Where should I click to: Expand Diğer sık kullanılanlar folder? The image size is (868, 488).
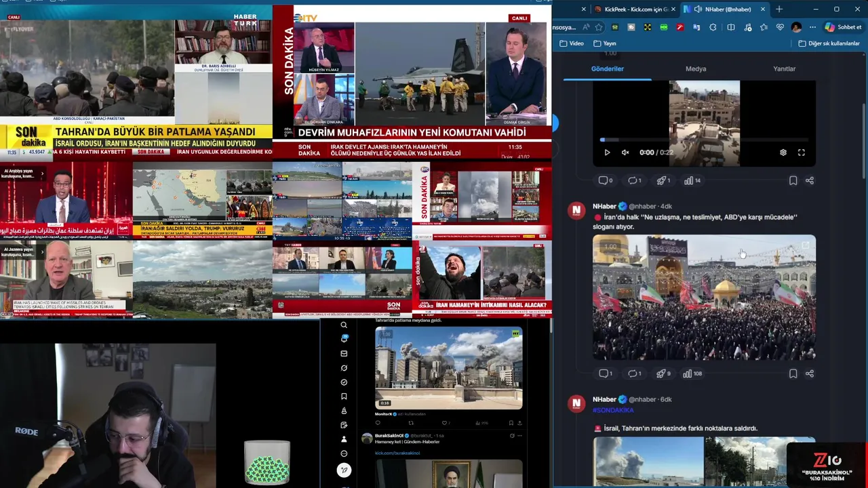tap(829, 43)
